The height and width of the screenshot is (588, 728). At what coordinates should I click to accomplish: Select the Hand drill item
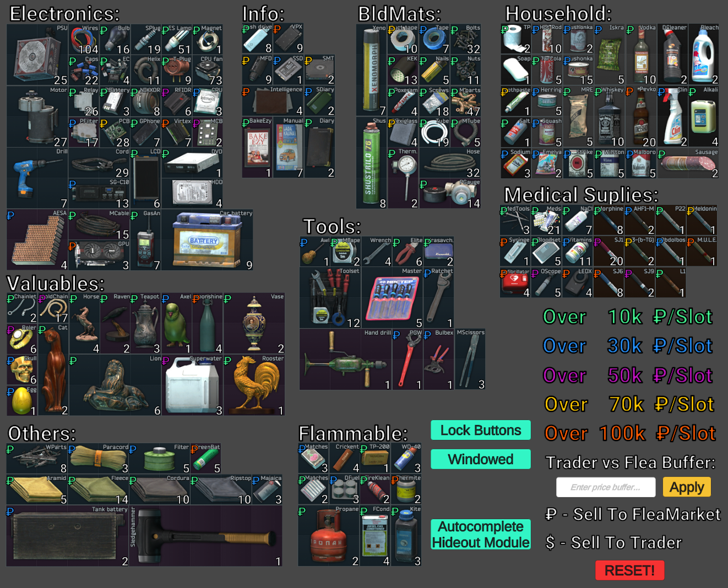click(x=346, y=360)
